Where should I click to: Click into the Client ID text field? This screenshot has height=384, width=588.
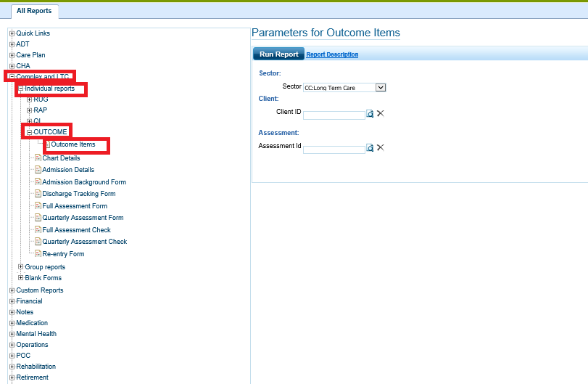click(334, 115)
